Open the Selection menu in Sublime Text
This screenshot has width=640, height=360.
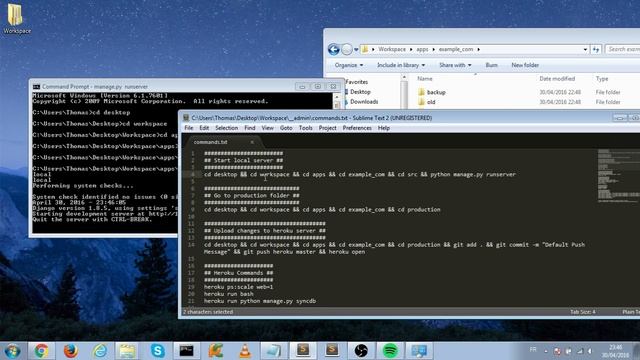click(x=227, y=128)
